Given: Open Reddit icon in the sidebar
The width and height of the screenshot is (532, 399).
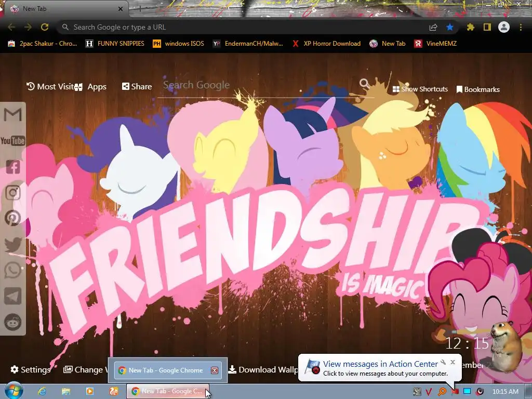Looking at the screenshot, I should tap(13, 322).
